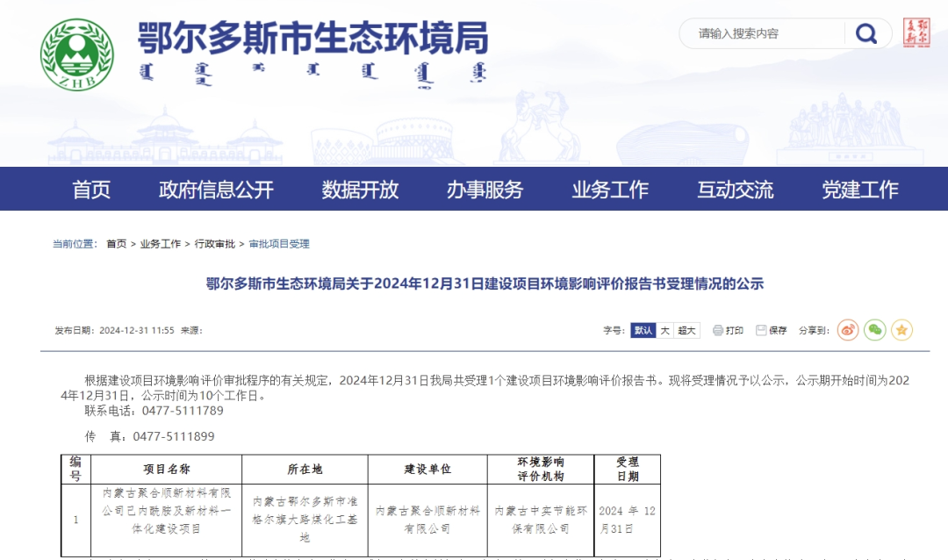Go to 业务工作 in the breadcrumb

coord(161,244)
